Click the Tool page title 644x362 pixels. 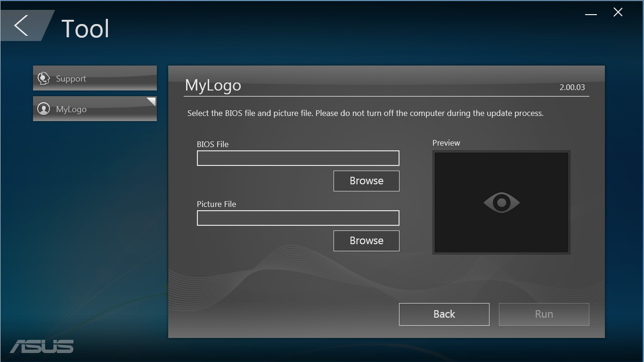tap(85, 29)
